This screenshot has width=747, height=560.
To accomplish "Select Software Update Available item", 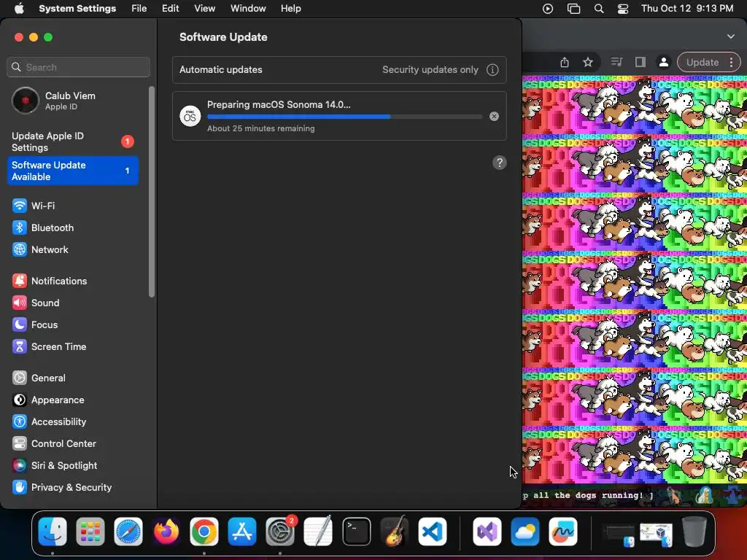I will (73, 171).
